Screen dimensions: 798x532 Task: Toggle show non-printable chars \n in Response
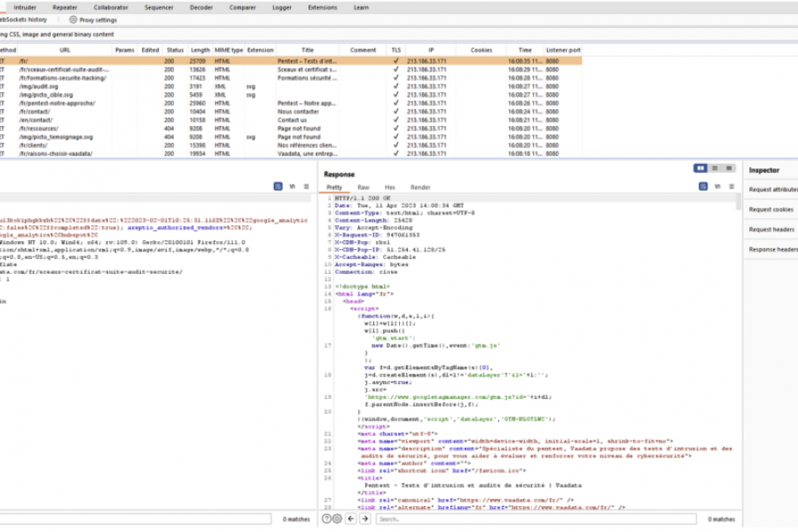tap(716, 187)
